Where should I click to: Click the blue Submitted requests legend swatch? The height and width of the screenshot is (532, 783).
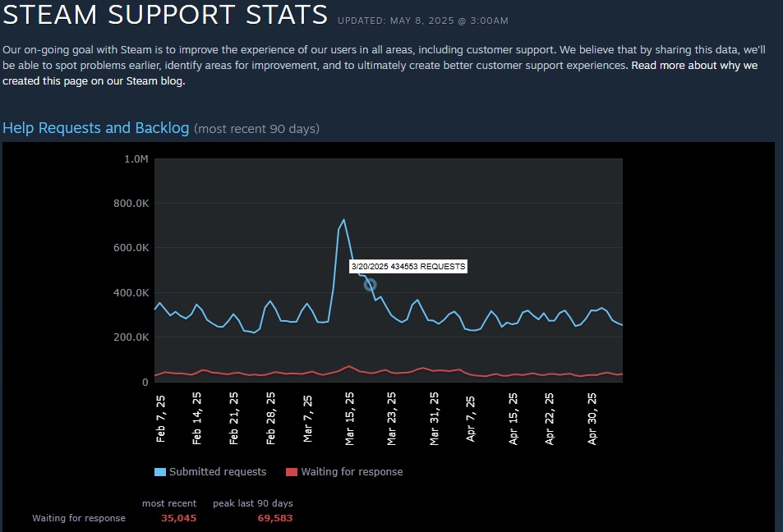(159, 472)
